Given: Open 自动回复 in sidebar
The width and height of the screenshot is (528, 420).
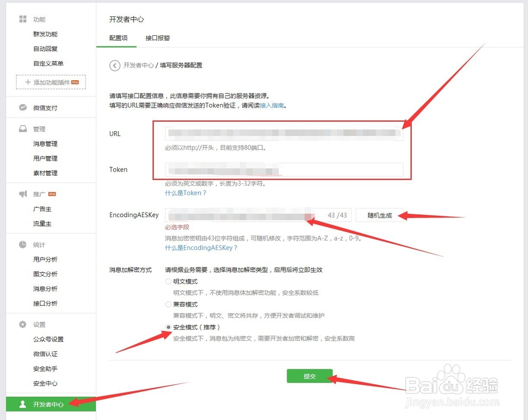Looking at the screenshot, I should 45,49.
